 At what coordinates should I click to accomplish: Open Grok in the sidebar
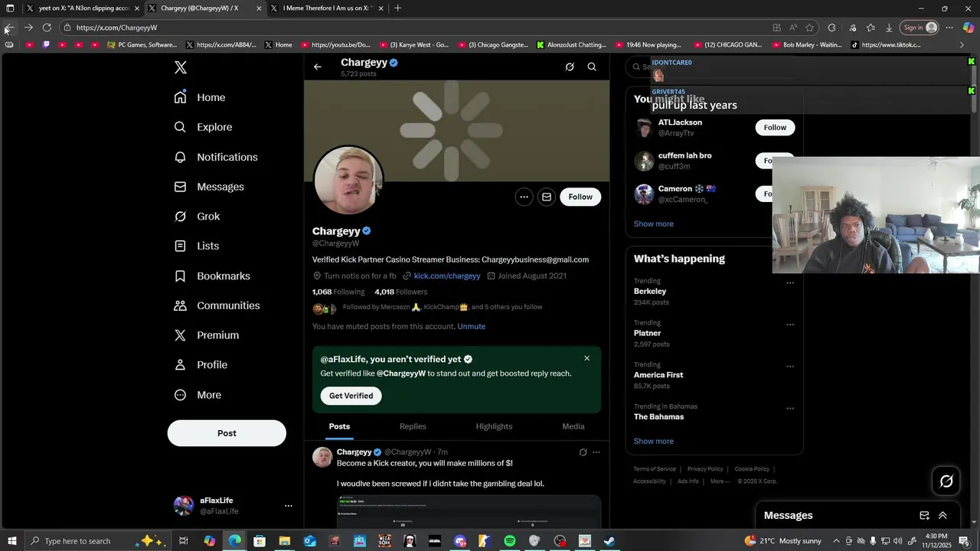click(x=197, y=217)
